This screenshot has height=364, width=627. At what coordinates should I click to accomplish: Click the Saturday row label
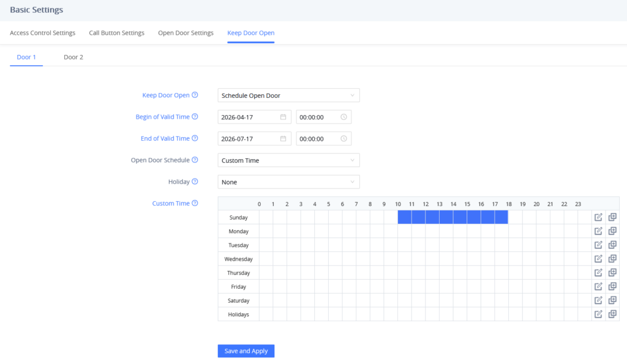[x=239, y=300]
